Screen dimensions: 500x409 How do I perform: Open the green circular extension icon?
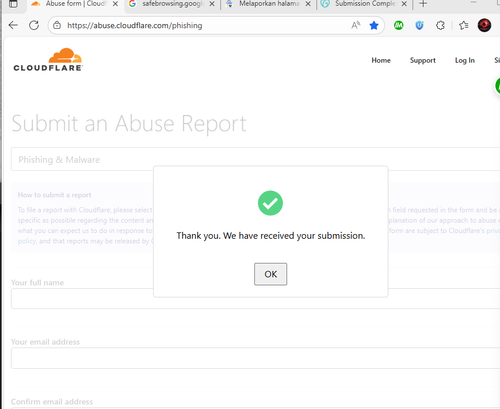point(399,25)
